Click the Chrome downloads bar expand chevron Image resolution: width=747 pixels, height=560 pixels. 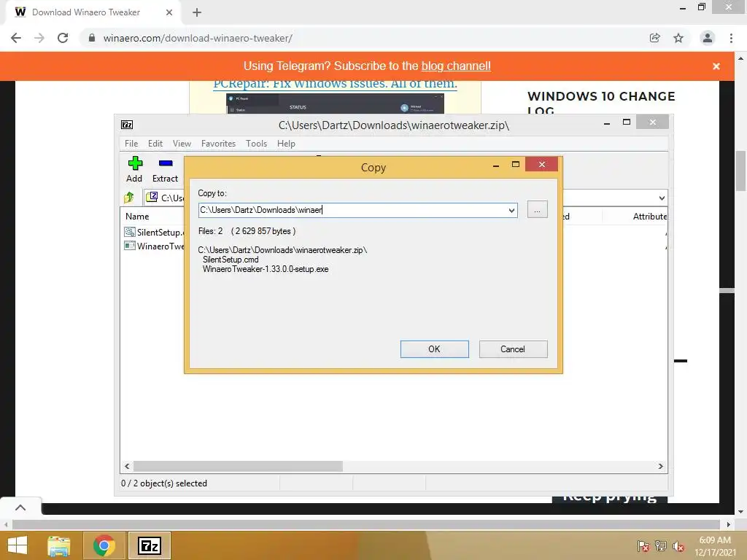(20, 507)
